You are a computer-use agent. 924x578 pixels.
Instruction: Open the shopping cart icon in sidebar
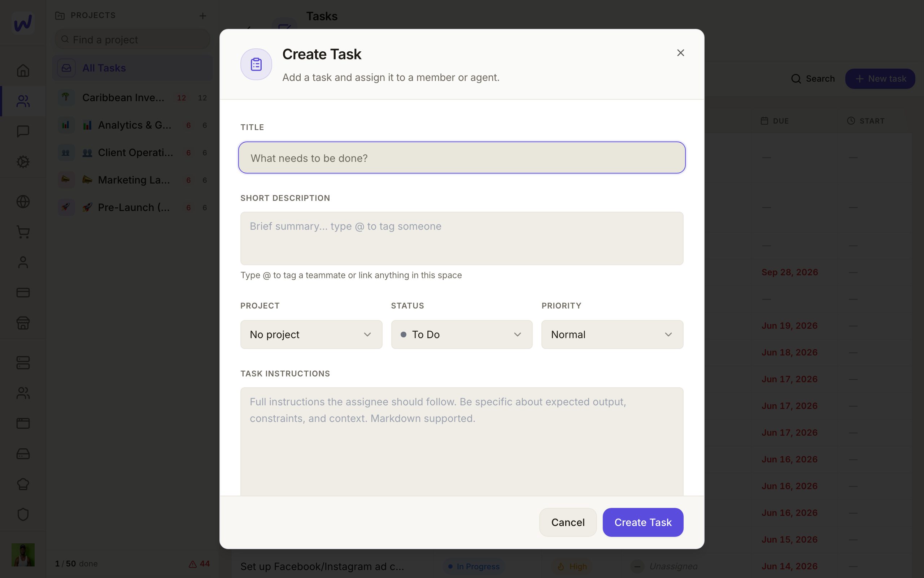click(23, 232)
